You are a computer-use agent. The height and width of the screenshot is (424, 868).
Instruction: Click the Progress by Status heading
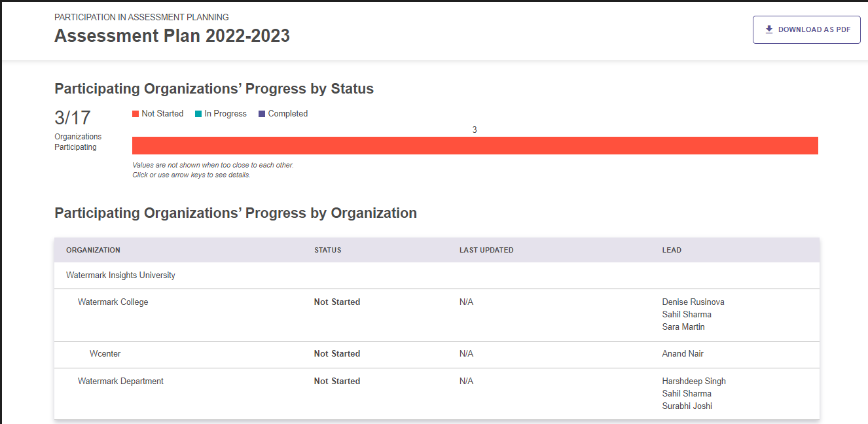tap(214, 89)
